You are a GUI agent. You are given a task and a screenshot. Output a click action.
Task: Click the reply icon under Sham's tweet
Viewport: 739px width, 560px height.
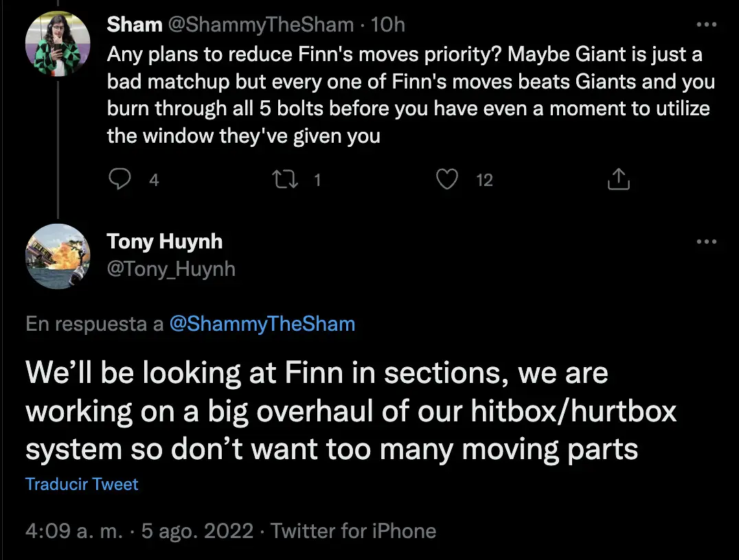pyautogui.click(x=120, y=179)
